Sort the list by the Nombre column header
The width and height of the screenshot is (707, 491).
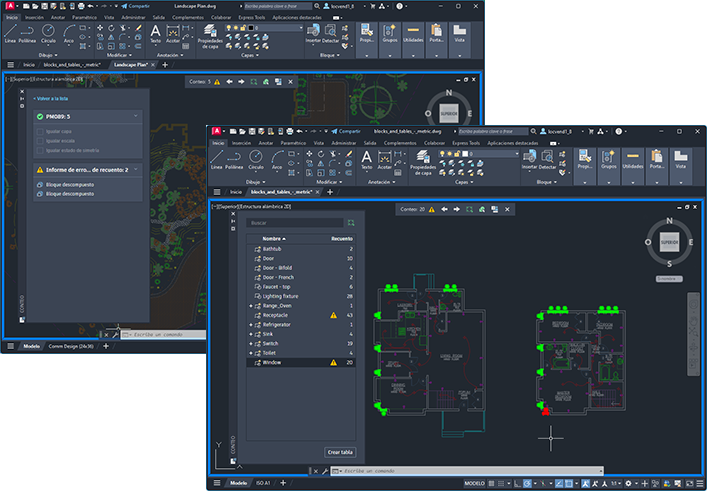tap(274, 239)
